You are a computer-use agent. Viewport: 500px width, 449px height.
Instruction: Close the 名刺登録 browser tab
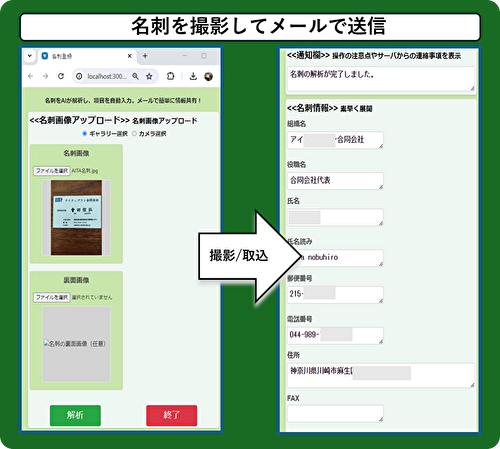pyautogui.click(x=130, y=56)
